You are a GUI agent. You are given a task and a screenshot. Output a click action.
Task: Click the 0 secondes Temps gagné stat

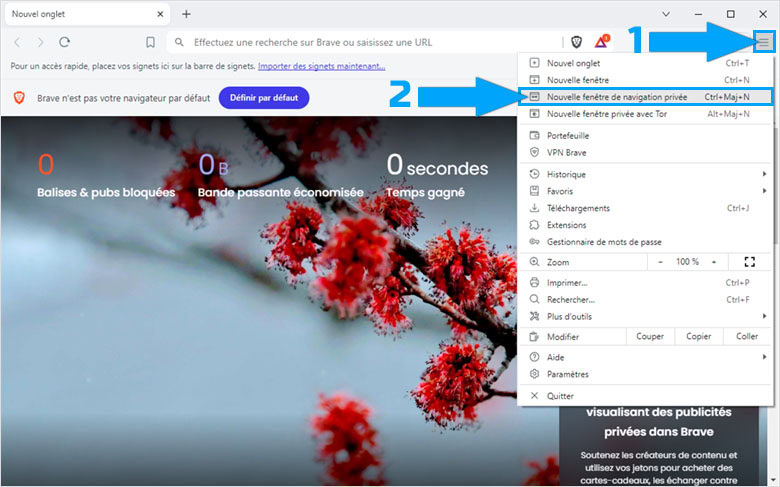tap(437, 175)
